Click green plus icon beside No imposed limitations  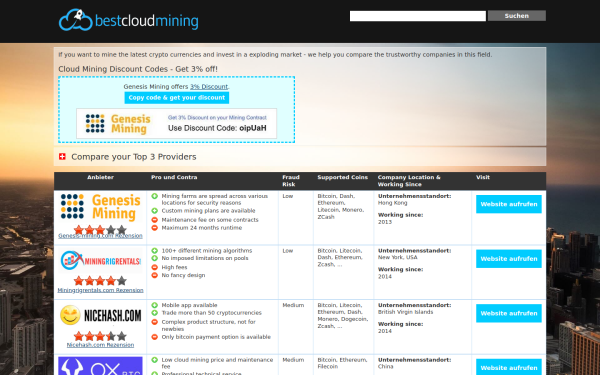tap(155, 258)
